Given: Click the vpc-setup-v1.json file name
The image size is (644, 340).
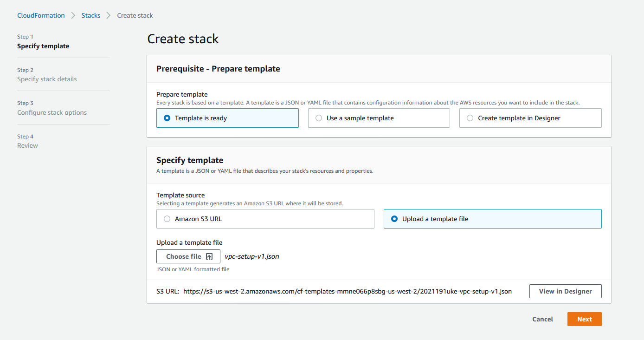Looking at the screenshot, I should [x=252, y=256].
